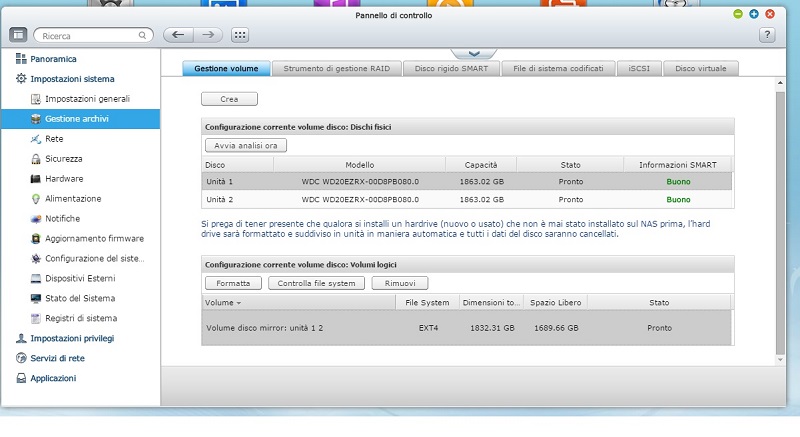Image resolution: width=800 pixels, height=437 pixels.
Task: Switch to Strumento di gestione RAID tab
Action: point(337,69)
